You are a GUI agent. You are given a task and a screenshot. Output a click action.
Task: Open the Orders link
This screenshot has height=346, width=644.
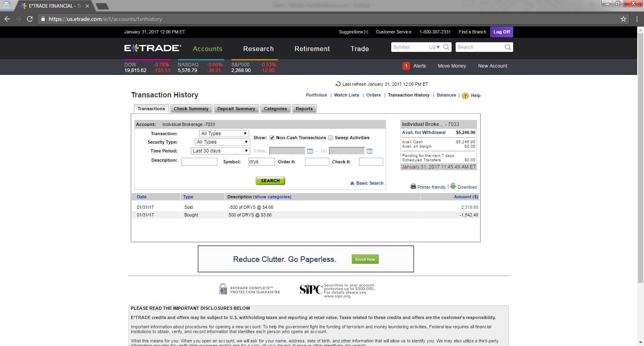374,95
